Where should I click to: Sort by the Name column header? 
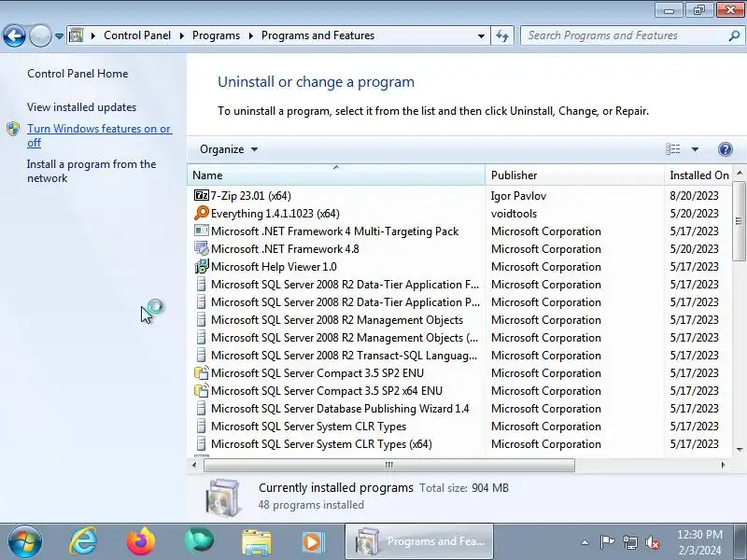[x=336, y=175]
